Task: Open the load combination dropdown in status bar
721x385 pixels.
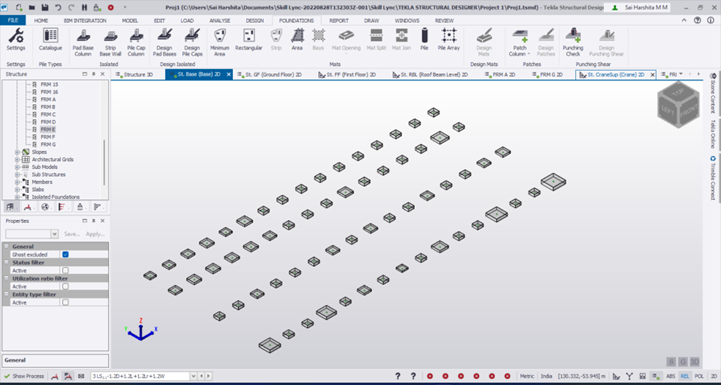Action: coord(193,376)
